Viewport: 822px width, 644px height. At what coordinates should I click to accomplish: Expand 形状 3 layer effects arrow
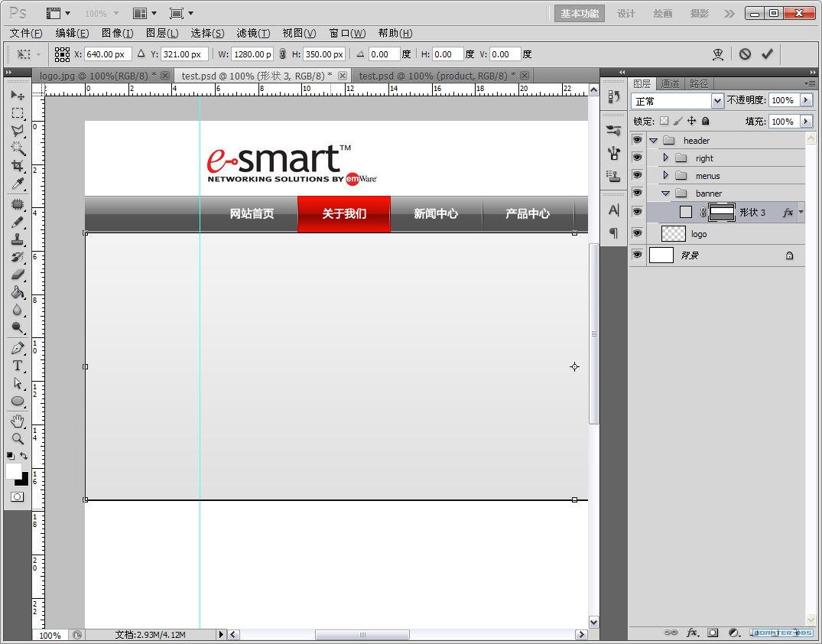point(801,212)
